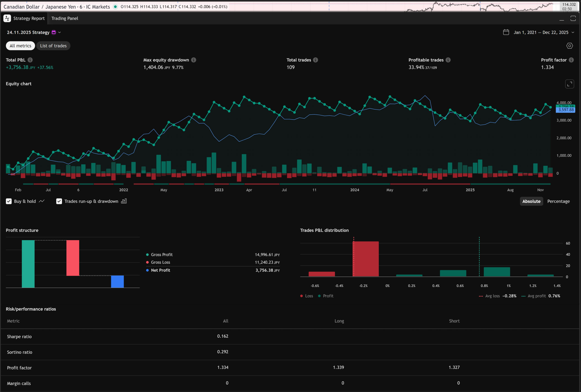Click Max equity drawdown info icon

(x=194, y=60)
